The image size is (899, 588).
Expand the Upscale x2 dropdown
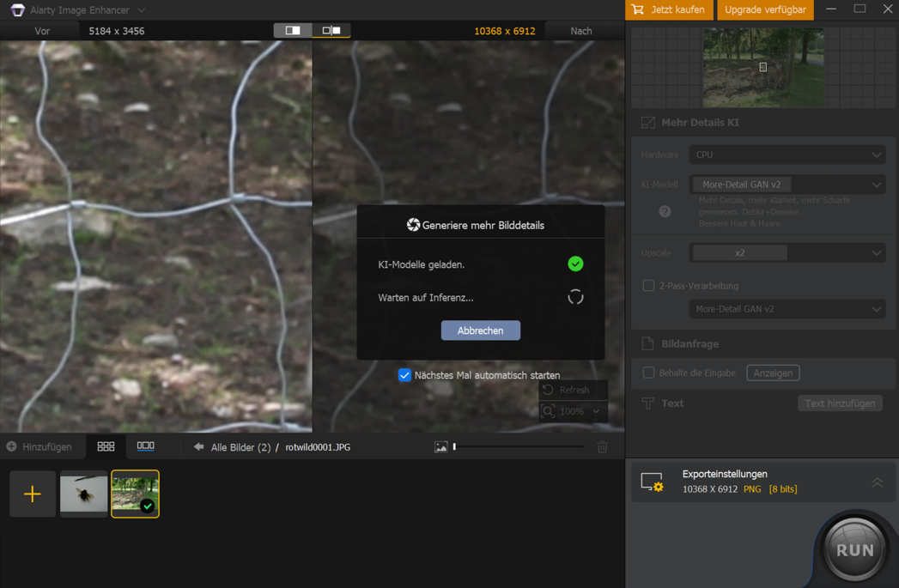787,252
